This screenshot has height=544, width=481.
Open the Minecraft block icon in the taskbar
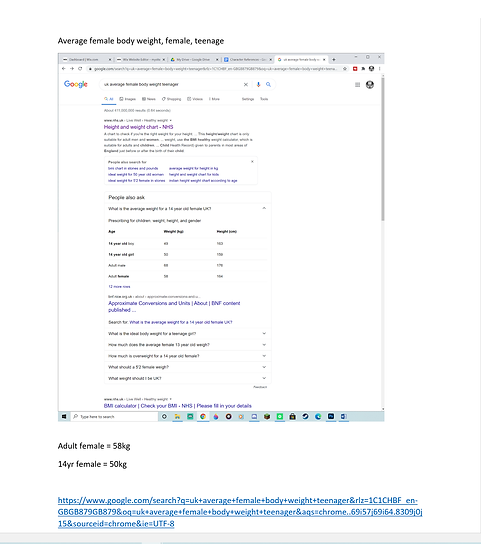[267, 416]
